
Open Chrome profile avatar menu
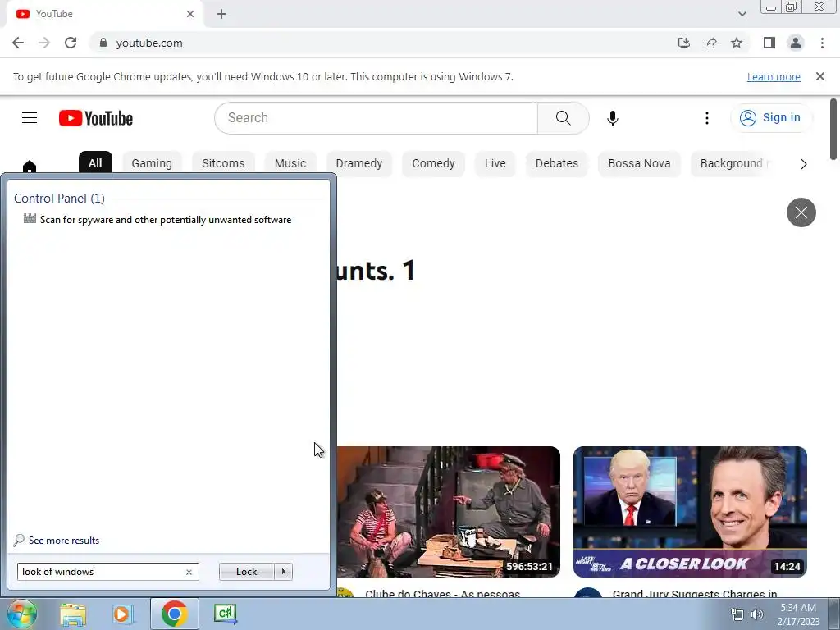[796, 43]
